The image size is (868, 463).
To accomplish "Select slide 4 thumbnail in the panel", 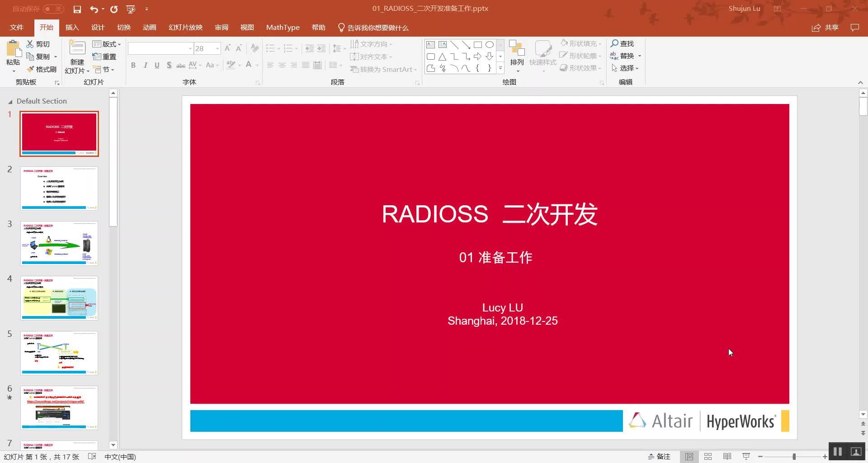I will (59, 298).
